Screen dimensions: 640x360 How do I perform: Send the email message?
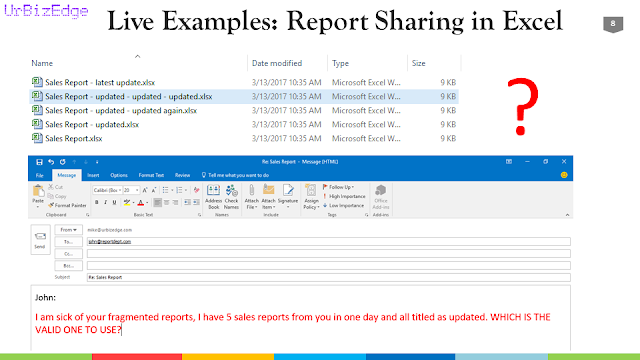coord(40,240)
